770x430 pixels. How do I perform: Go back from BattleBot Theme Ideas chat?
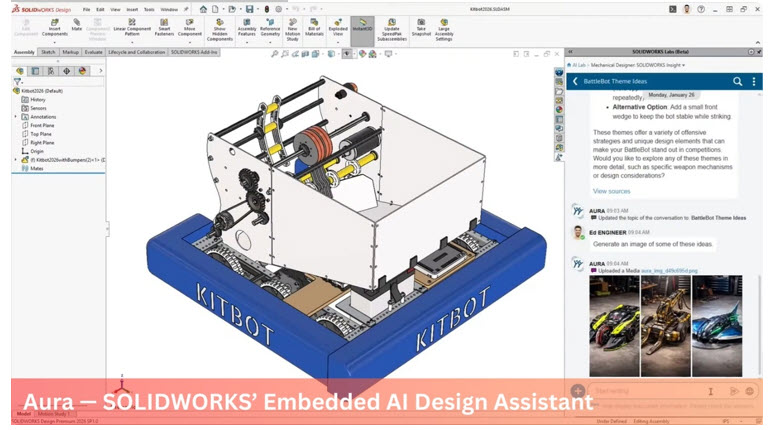(x=575, y=81)
